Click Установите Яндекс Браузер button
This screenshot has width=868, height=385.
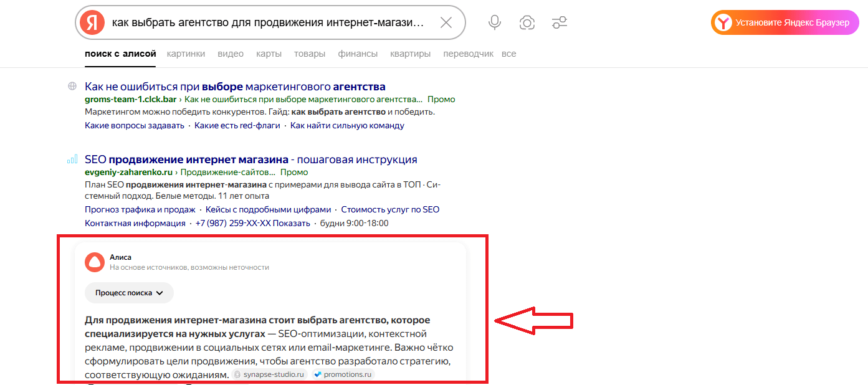[x=785, y=23]
